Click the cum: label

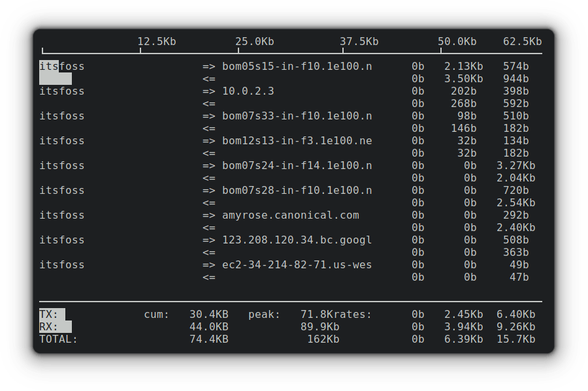coord(156,315)
